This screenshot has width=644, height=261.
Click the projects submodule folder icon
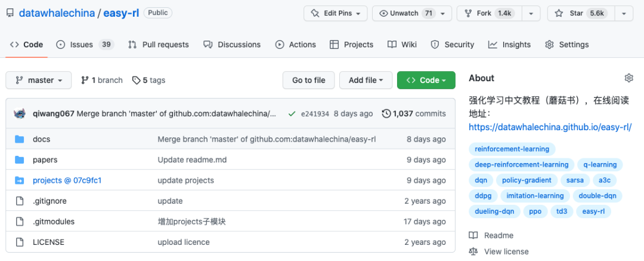point(19,180)
